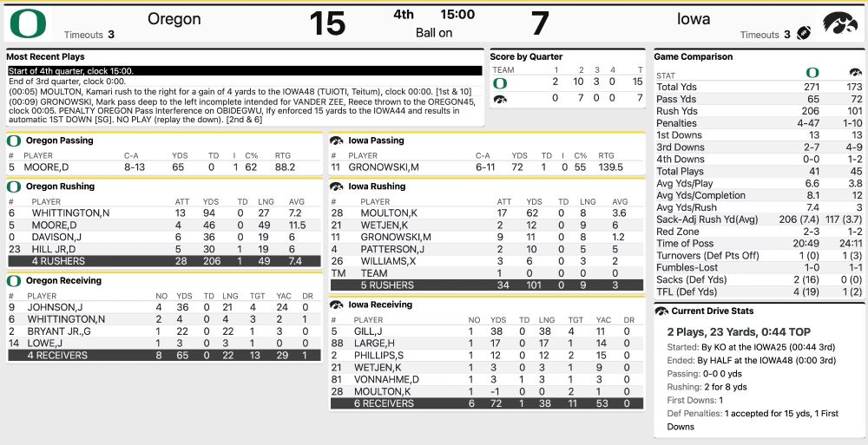Click Oregon logo column header in Game Comparison
The image size is (868, 445).
tap(812, 73)
